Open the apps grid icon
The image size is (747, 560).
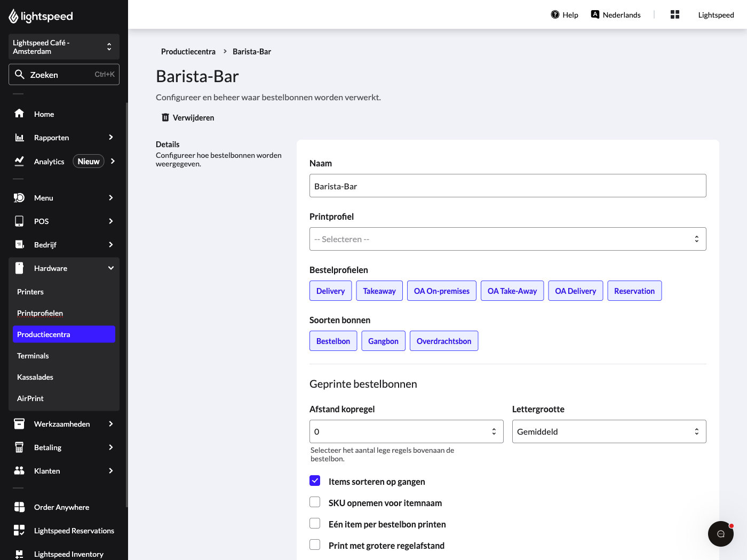[x=675, y=14]
